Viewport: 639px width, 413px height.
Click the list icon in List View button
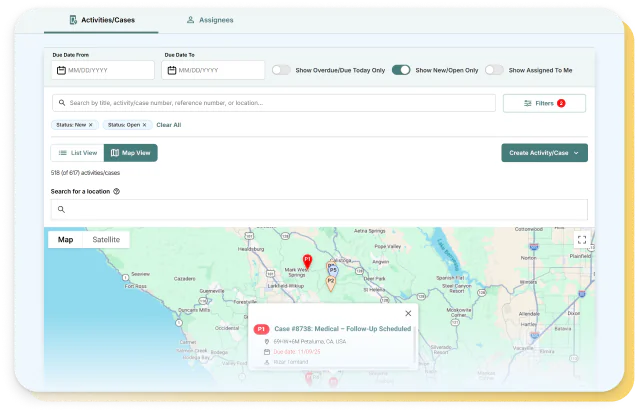pyautogui.click(x=63, y=153)
